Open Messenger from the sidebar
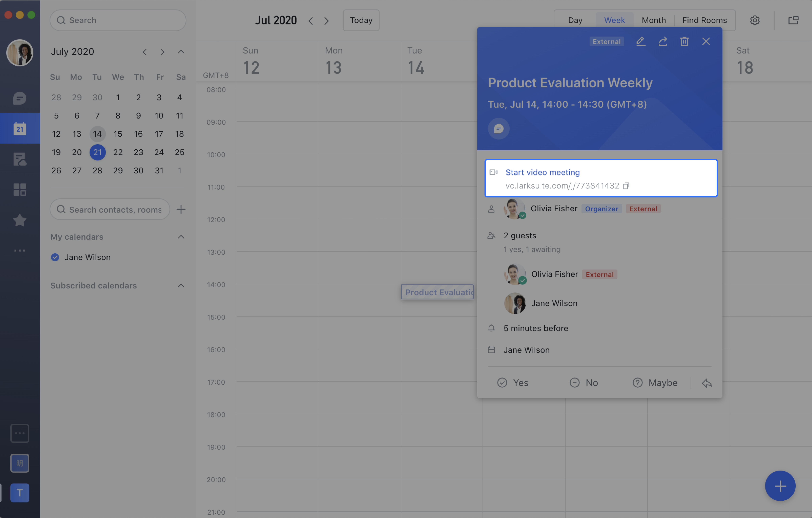Screen dimensions: 812x518 20,98
